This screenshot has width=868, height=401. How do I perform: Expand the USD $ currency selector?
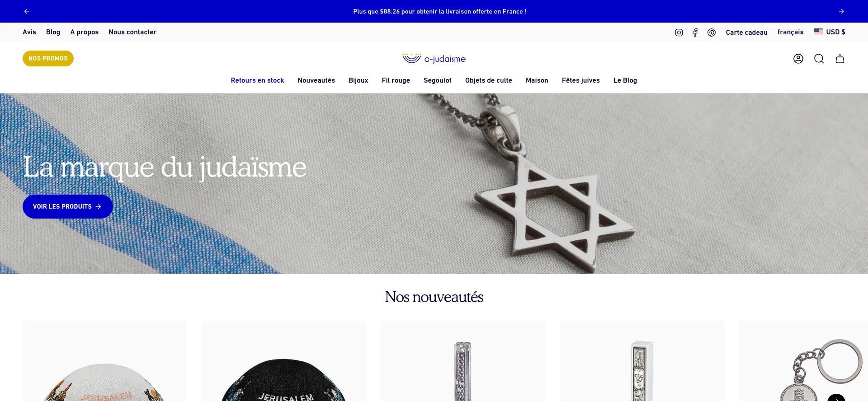coord(830,32)
